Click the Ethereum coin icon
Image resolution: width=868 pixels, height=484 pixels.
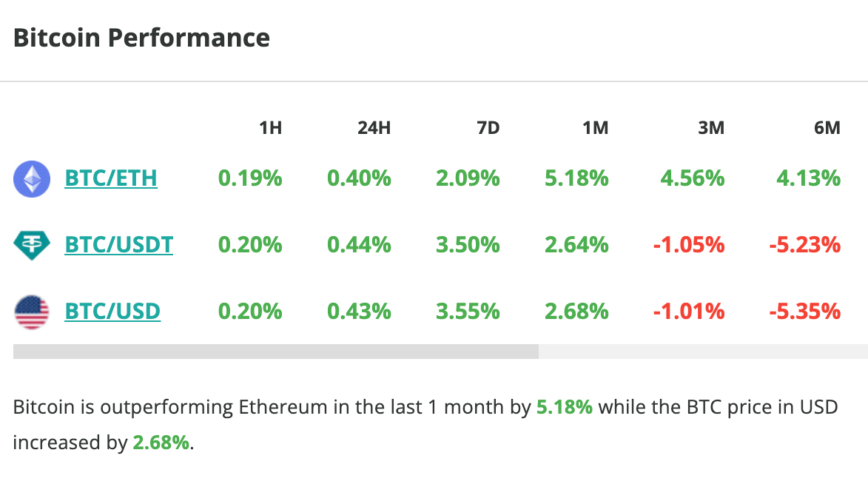click(32, 178)
